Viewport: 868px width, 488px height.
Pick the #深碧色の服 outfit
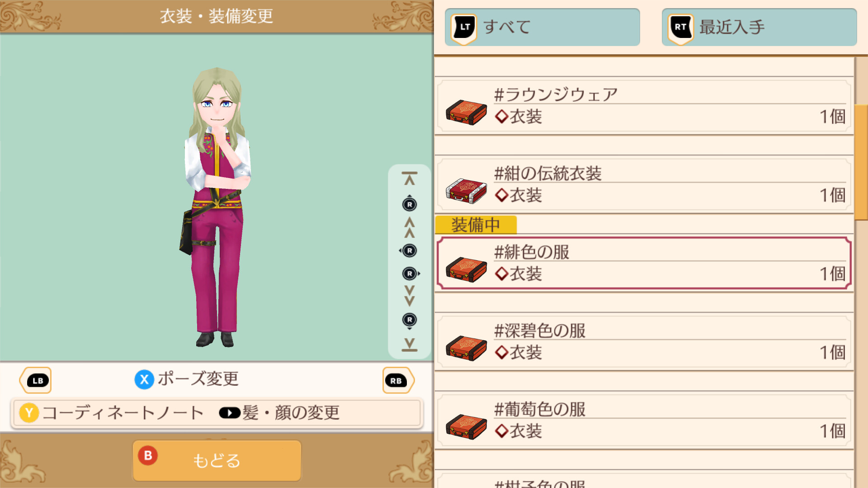pyautogui.click(x=644, y=342)
